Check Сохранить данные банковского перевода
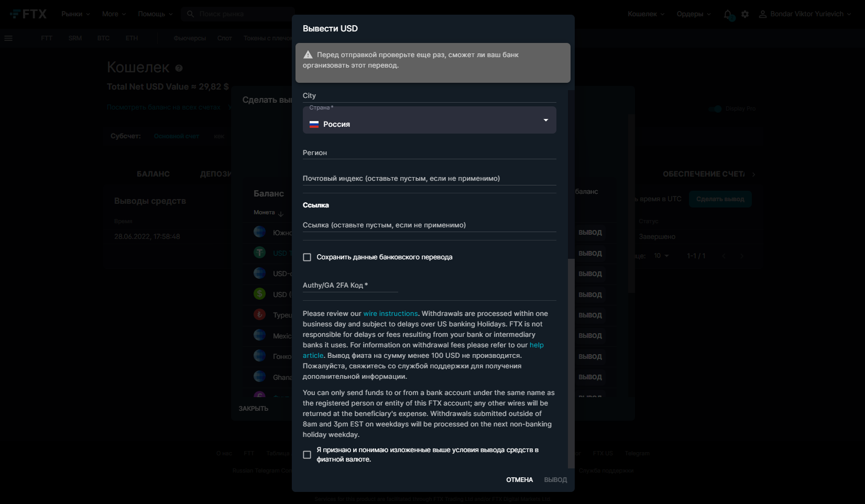Image resolution: width=865 pixels, height=504 pixels. (x=307, y=257)
